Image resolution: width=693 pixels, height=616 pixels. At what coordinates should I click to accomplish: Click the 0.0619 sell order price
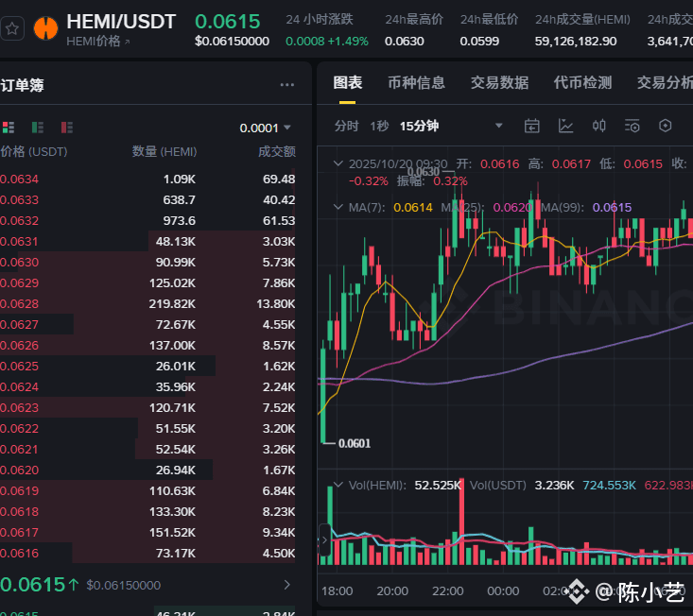[19, 491]
